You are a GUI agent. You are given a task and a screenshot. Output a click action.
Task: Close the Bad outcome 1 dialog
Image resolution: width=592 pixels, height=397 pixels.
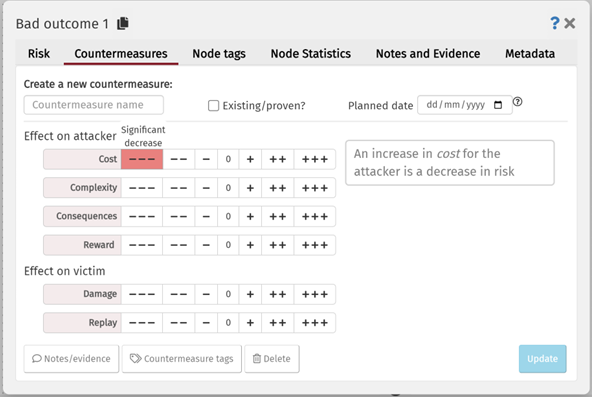[x=570, y=23]
